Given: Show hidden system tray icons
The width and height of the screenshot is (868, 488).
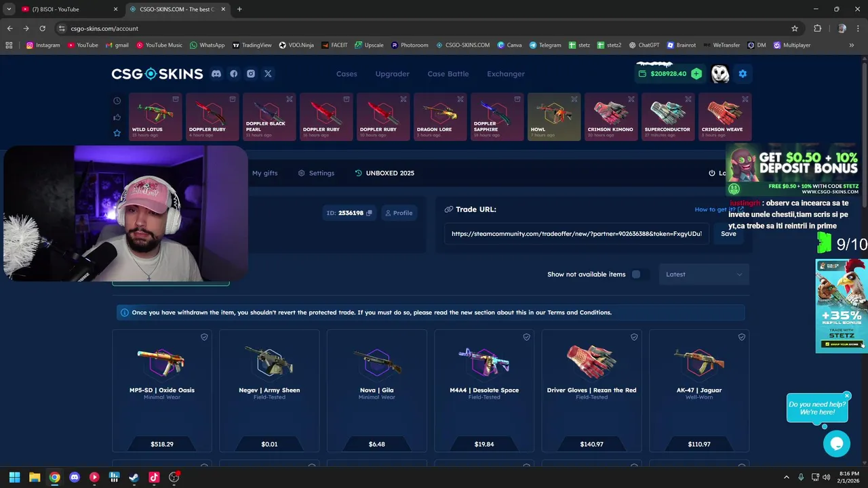Looking at the screenshot, I should (787, 477).
